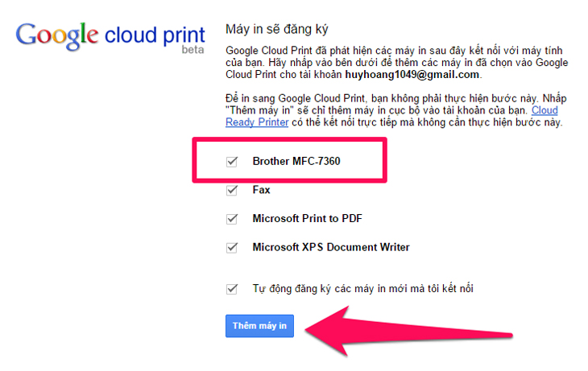
Task: Toggle the Fax printer checkbox
Action: pos(233,191)
